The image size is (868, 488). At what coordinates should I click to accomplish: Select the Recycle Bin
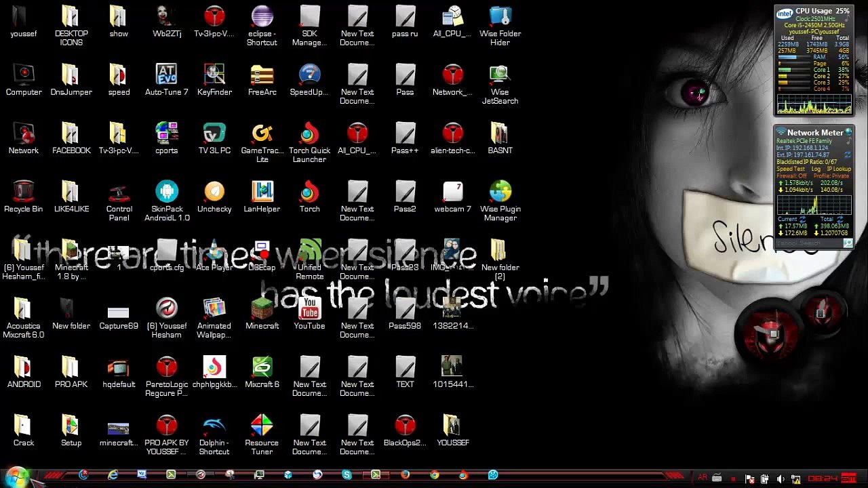tap(24, 192)
